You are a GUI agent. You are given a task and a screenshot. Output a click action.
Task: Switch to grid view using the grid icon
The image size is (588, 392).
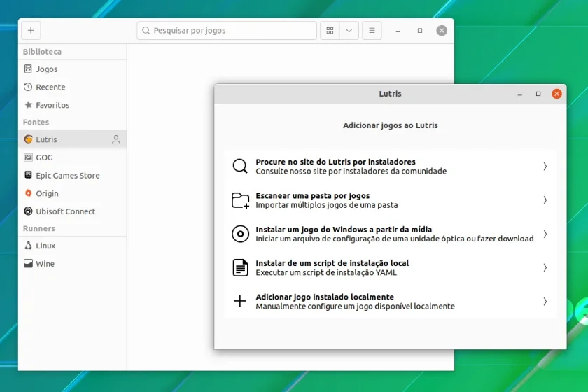click(x=330, y=30)
